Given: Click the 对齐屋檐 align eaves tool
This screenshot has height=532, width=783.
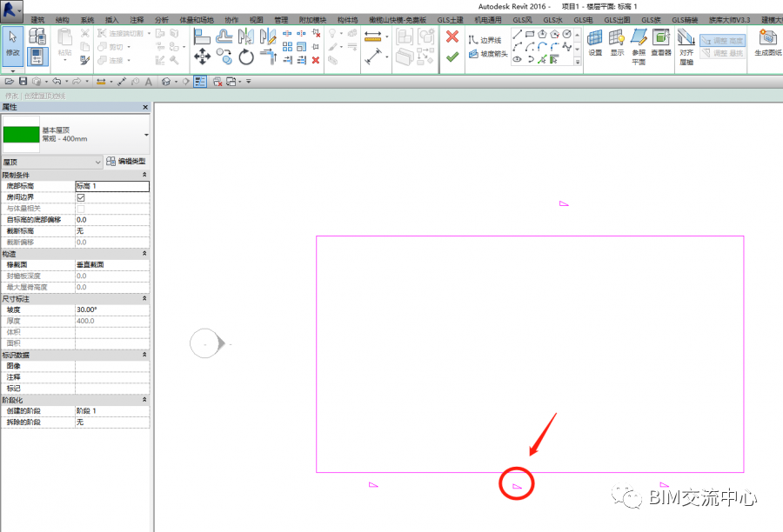Looking at the screenshot, I should pos(686,48).
